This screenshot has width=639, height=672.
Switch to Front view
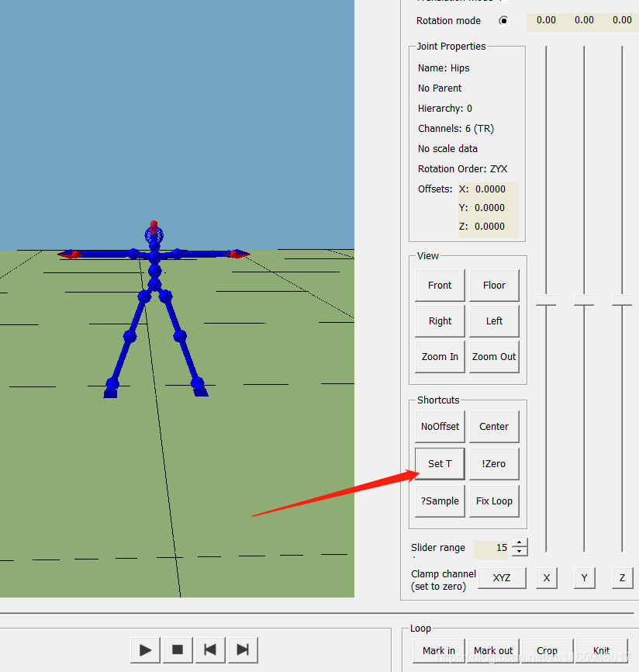click(x=440, y=286)
